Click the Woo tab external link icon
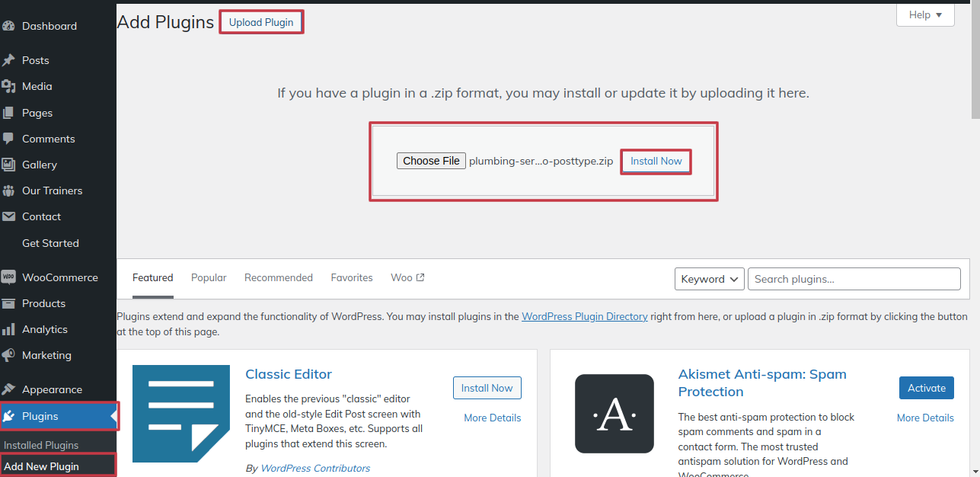980x477 pixels. pos(420,277)
